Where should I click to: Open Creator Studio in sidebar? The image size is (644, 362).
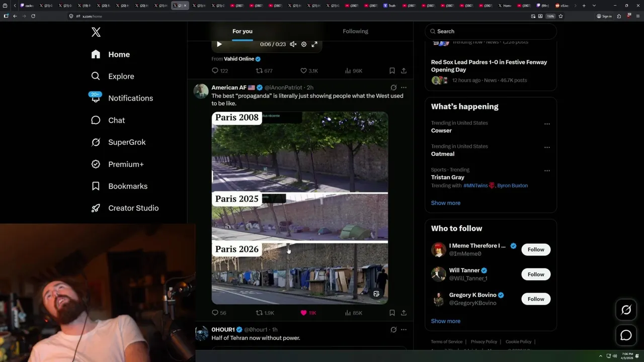[125, 208]
